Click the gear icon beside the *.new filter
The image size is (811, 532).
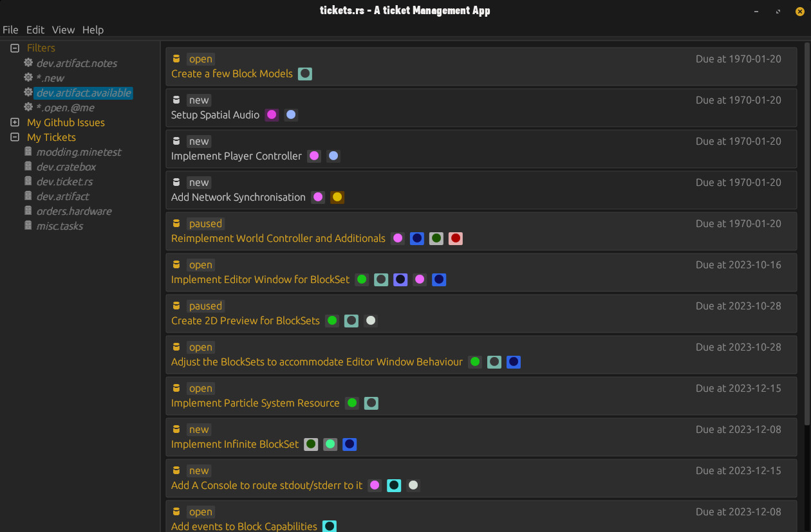(x=27, y=78)
